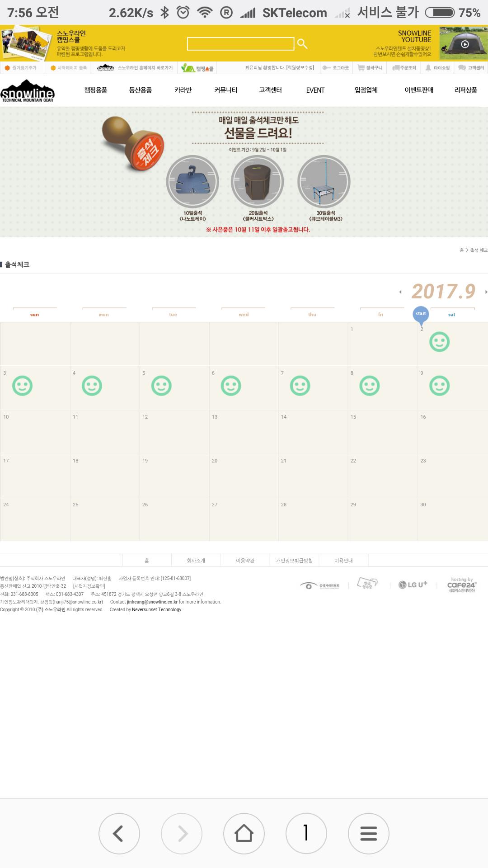Click the search magnifier icon
This screenshot has height=868, width=488.
tap(302, 44)
